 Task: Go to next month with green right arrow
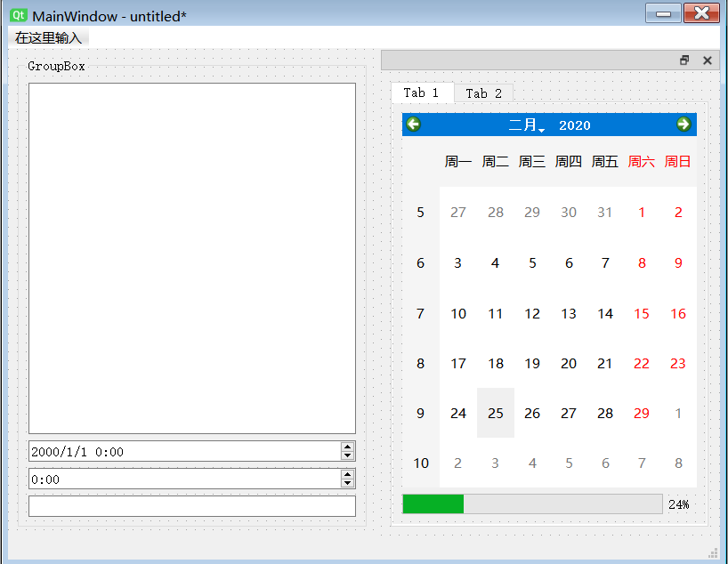tap(684, 125)
